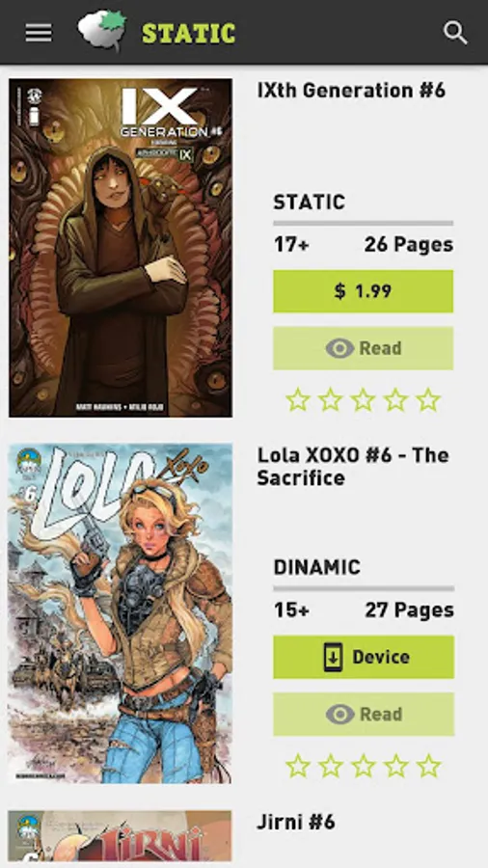The height and width of the screenshot is (868, 488).
Task: Open the hamburger navigation menu
Action: click(x=39, y=33)
